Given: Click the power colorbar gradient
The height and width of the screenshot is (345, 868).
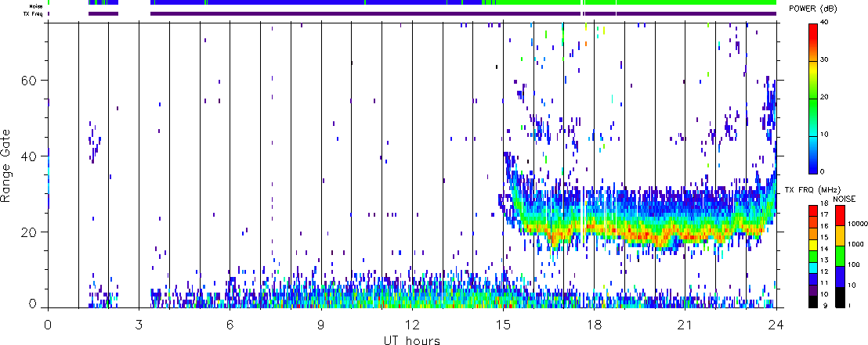Looking at the screenshot, I should (812, 98).
